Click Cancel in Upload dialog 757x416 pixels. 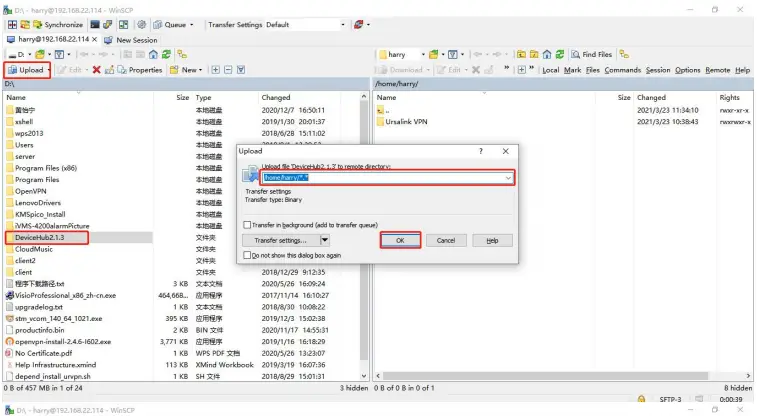446,240
